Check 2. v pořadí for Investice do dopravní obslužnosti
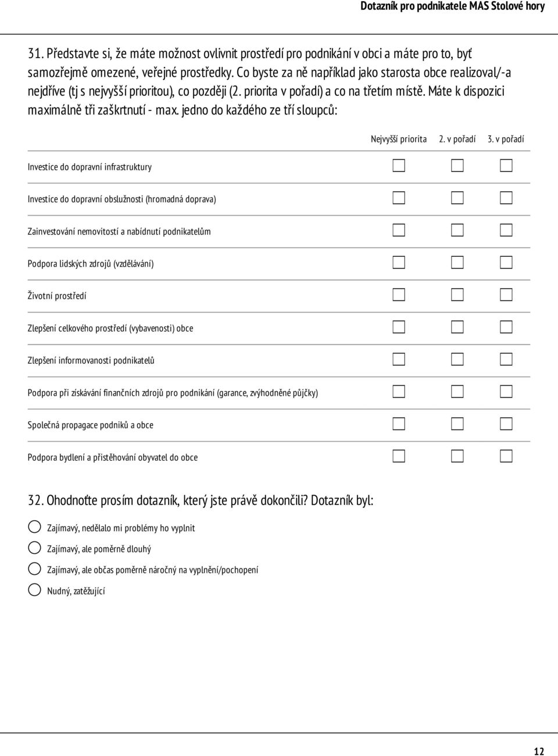 pyautogui.click(x=457, y=198)
